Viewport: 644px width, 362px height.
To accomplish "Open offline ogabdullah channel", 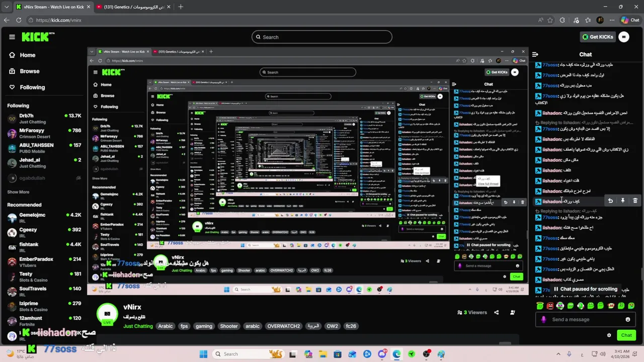I will pyautogui.click(x=44, y=177).
